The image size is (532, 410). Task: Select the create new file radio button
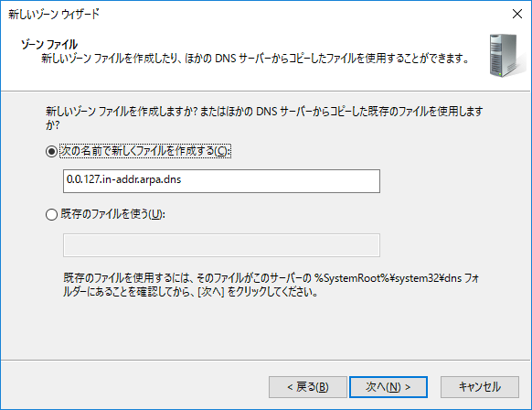point(51,151)
